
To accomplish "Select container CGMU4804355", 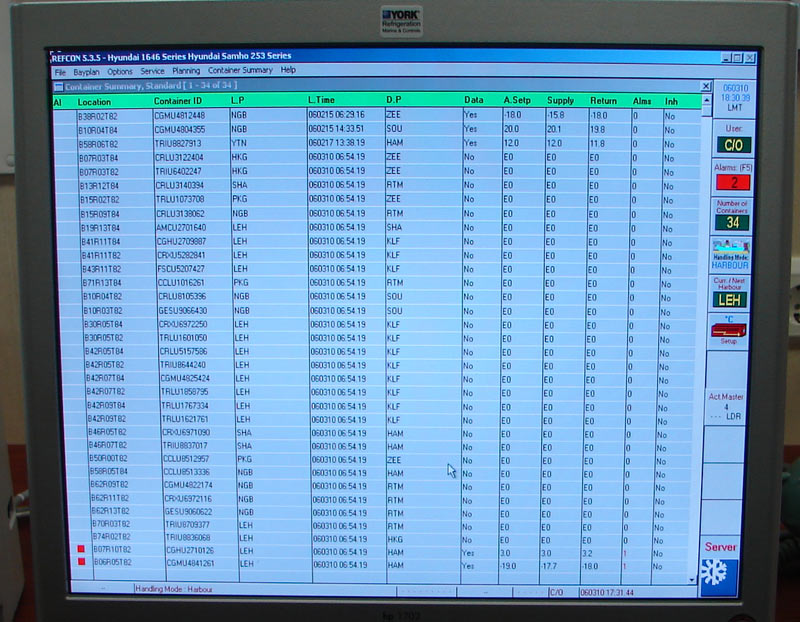I will [180, 130].
